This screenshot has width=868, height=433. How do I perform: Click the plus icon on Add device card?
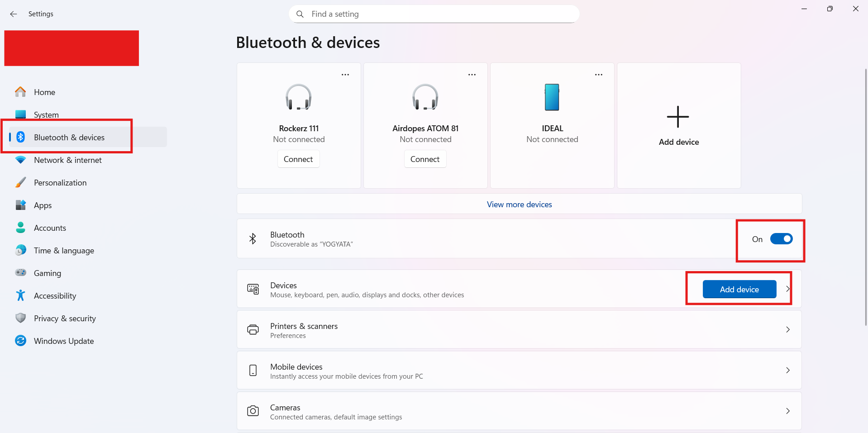[x=678, y=116]
